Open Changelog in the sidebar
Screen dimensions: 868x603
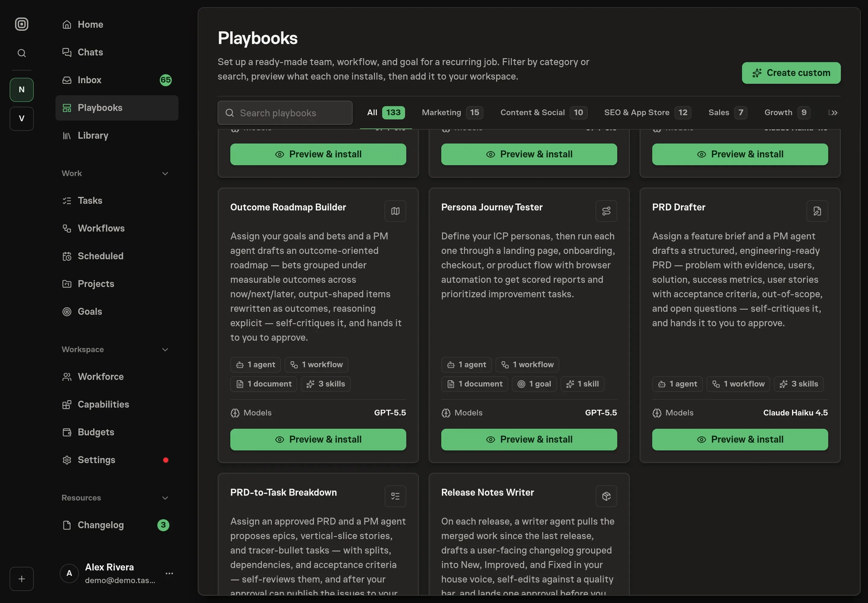pyautogui.click(x=117, y=525)
